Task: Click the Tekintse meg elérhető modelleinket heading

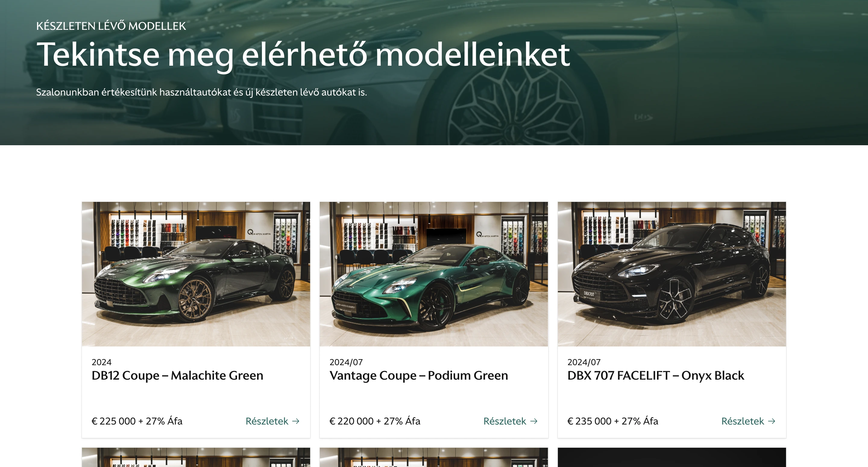Action: pos(303,55)
